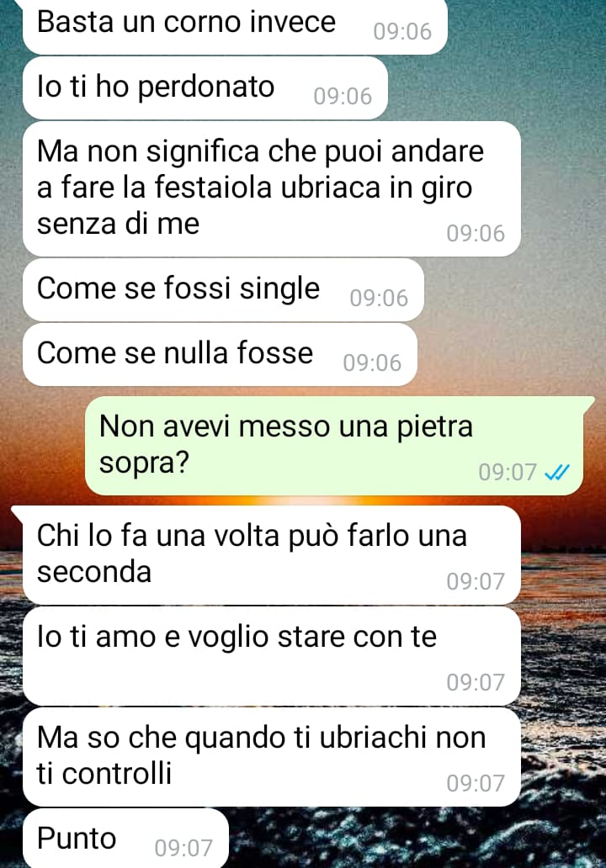
Task: Tap the 09:06 timestamp on 'Come se fossi single'
Action: (379, 298)
